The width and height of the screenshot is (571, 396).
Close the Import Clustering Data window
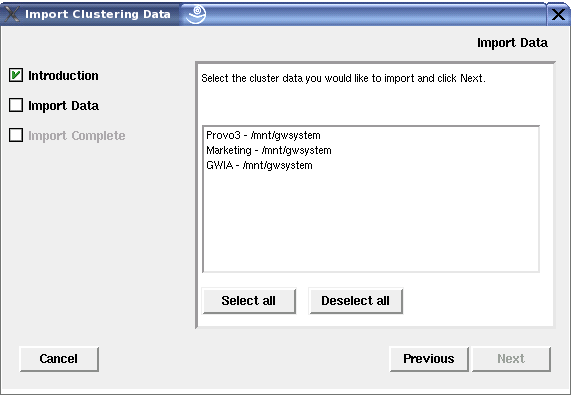(x=558, y=15)
